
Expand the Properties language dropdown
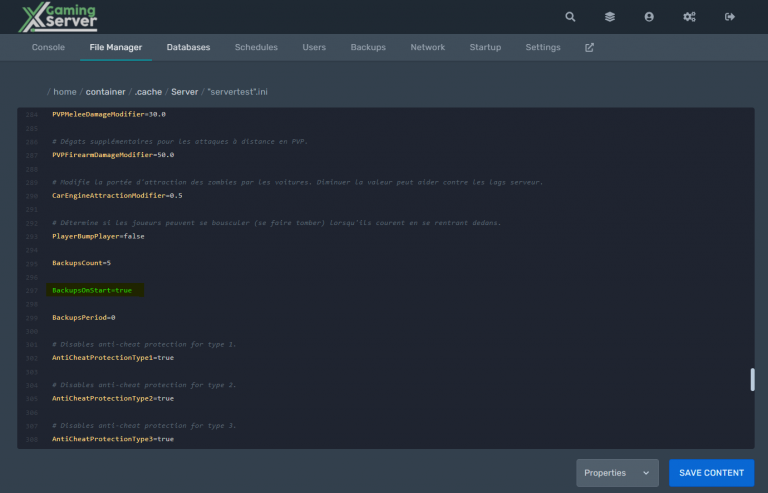click(x=616, y=473)
